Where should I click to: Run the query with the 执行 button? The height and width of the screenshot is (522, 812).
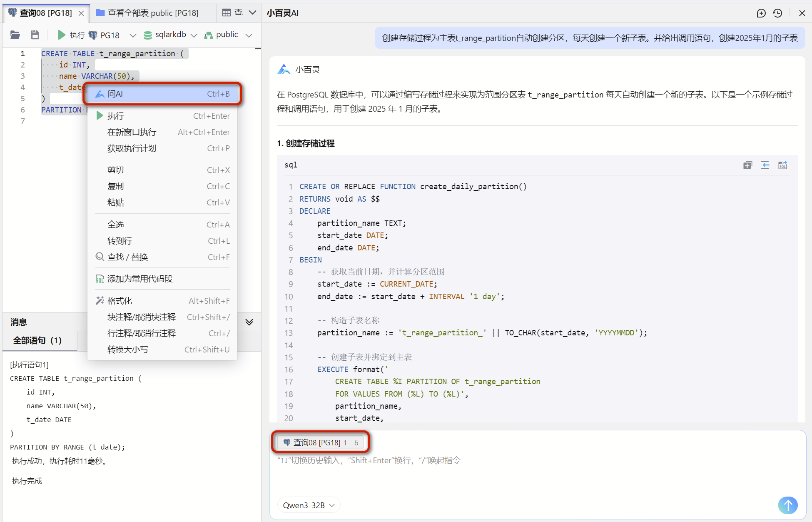tap(71, 35)
